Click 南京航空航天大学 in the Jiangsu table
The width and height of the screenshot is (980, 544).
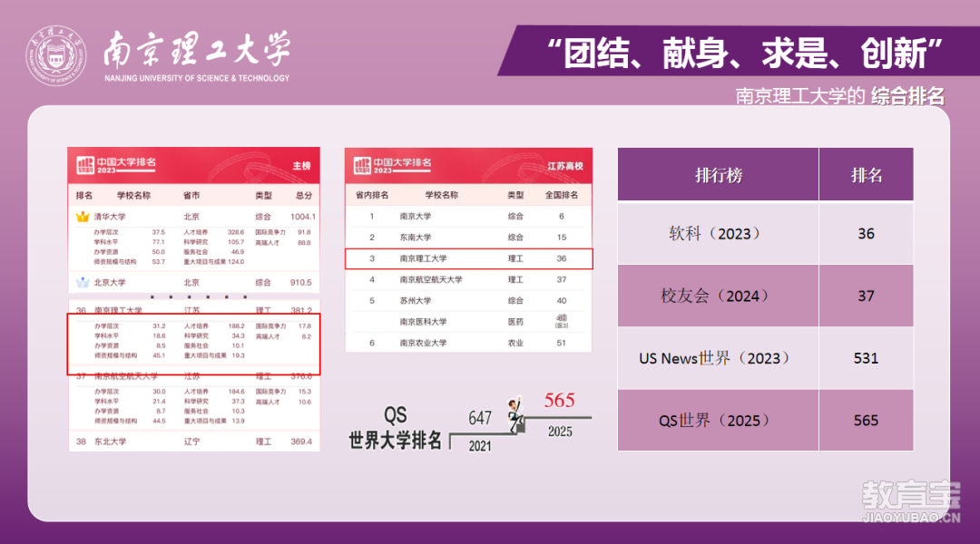point(431,280)
